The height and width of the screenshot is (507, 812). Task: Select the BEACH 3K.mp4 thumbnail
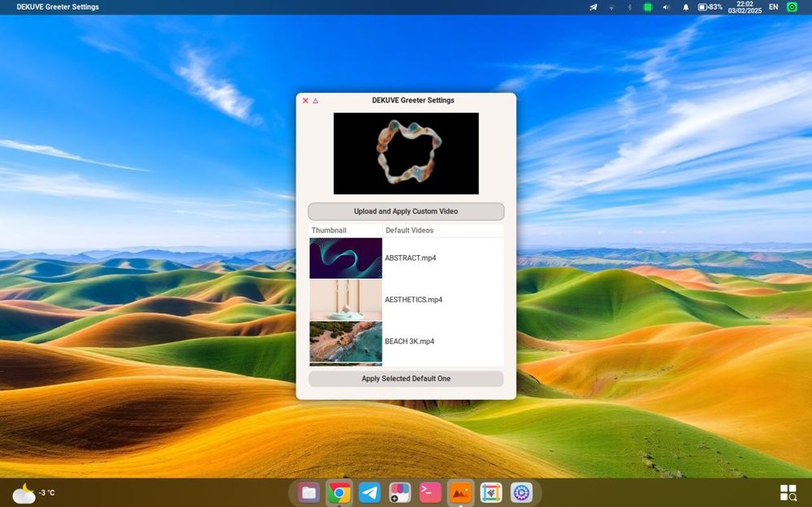(x=346, y=341)
